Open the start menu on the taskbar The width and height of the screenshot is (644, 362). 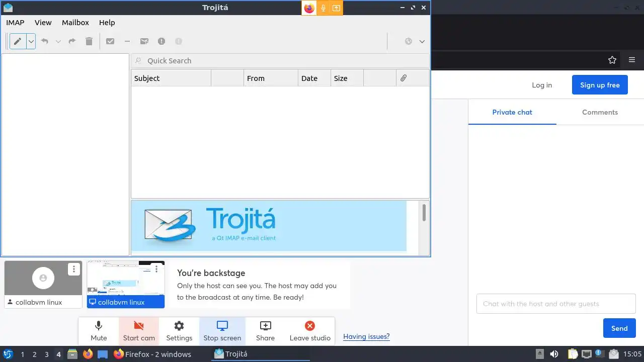[8, 354]
